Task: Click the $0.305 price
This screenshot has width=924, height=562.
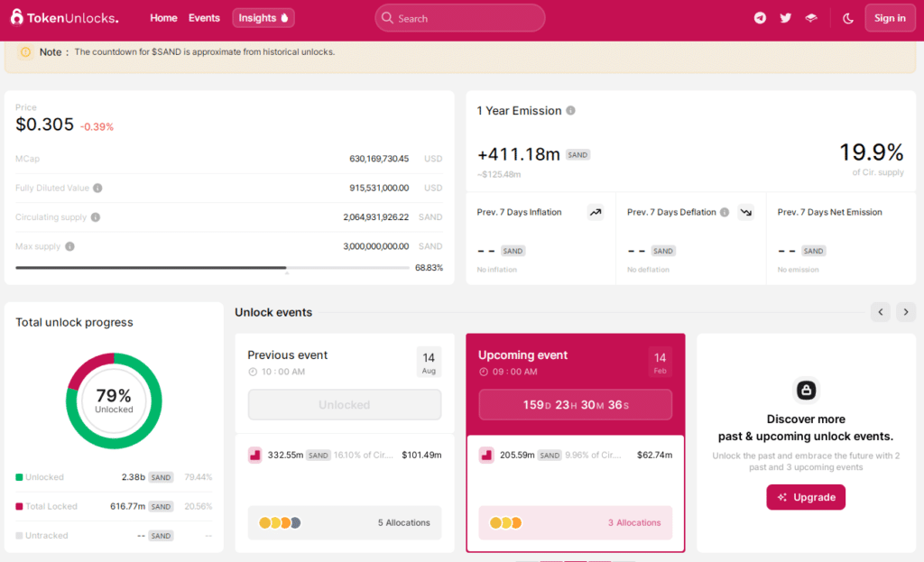Action: [45, 124]
